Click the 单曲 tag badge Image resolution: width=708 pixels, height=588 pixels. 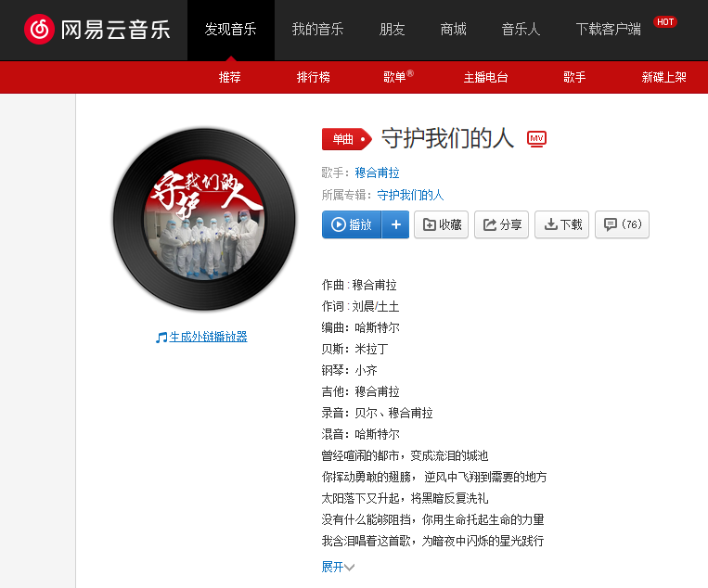tap(346, 139)
